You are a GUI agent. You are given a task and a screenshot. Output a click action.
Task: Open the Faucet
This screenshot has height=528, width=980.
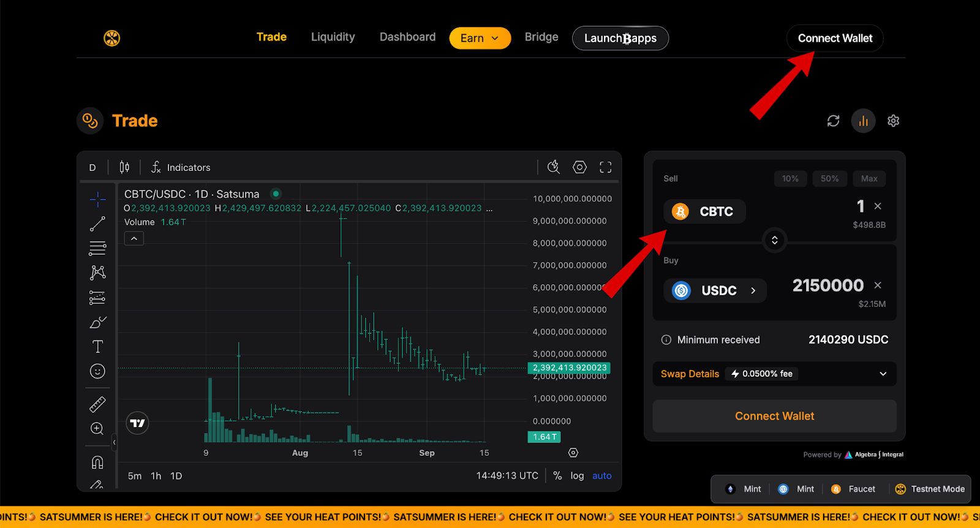coord(853,489)
